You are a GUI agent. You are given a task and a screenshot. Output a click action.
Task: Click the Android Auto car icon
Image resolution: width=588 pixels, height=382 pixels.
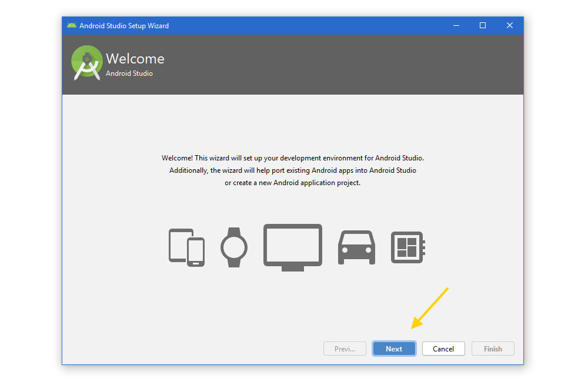click(x=356, y=247)
